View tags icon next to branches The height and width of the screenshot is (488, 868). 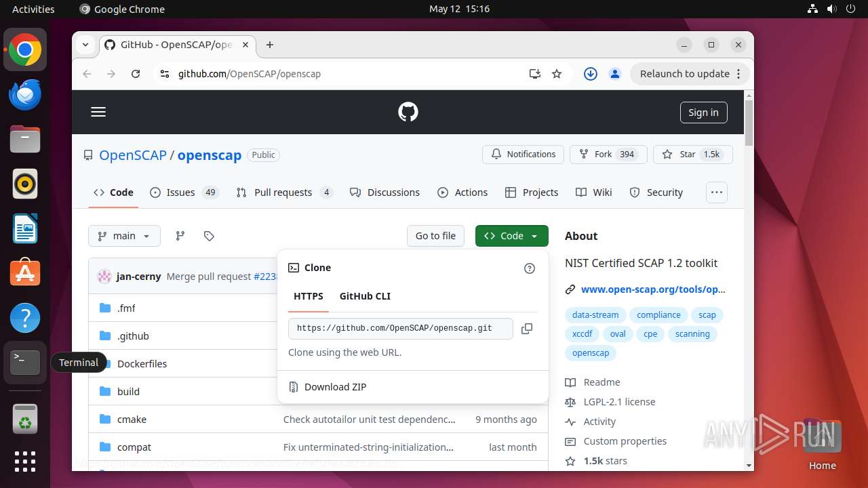click(209, 236)
